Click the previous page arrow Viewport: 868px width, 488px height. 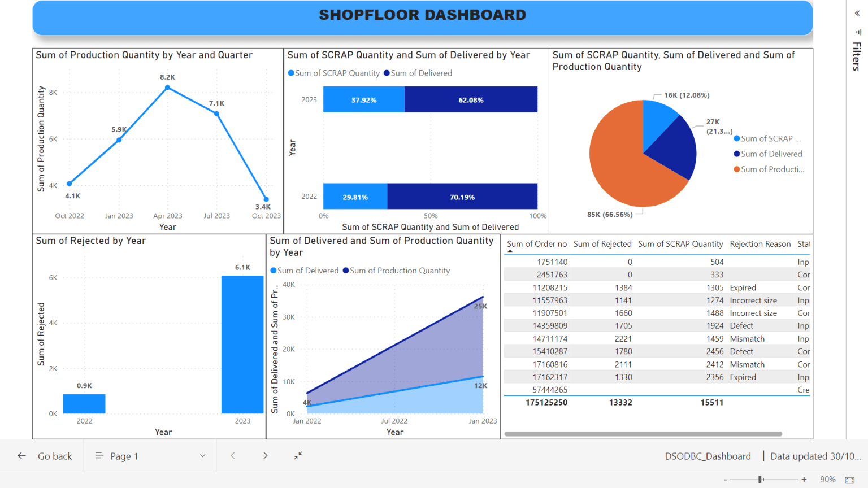click(x=232, y=455)
